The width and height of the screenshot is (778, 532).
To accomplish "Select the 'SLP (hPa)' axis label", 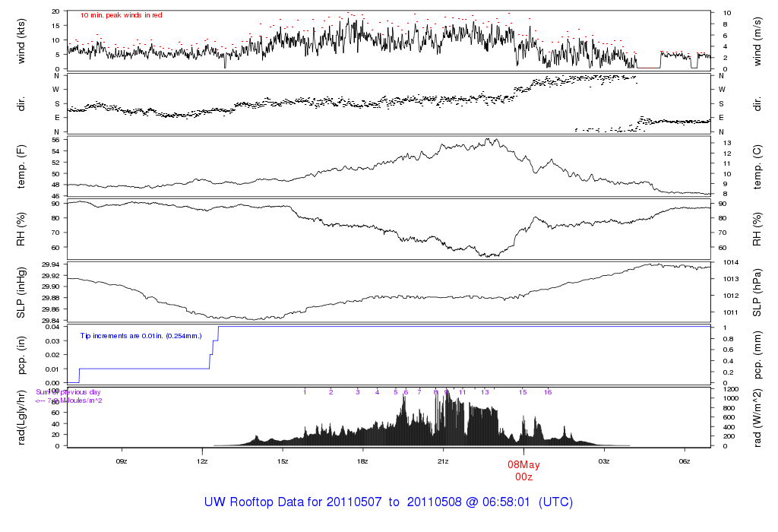I will click(757, 293).
